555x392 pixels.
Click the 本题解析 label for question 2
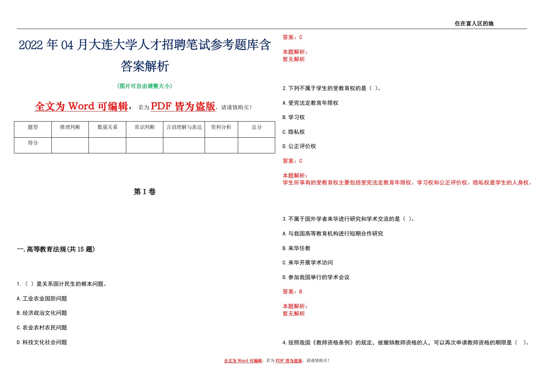[x=295, y=176]
